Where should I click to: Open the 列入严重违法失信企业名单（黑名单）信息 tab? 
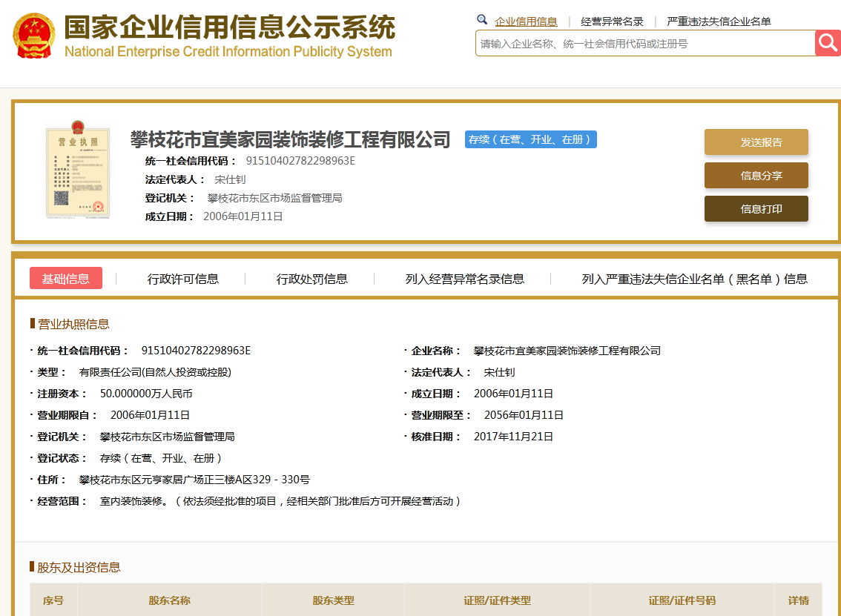coord(695,279)
